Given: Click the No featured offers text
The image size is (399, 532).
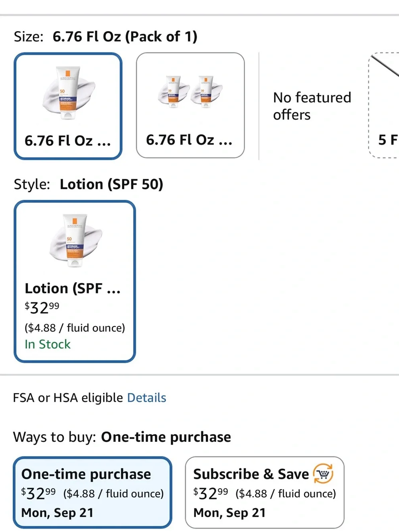Looking at the screenshot, I should click(312, 106).
